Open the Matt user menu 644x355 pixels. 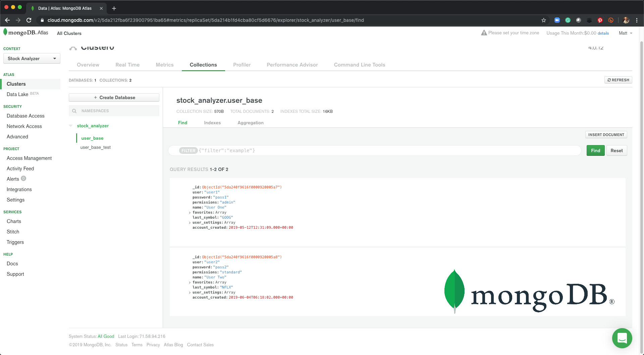point(625,33)
